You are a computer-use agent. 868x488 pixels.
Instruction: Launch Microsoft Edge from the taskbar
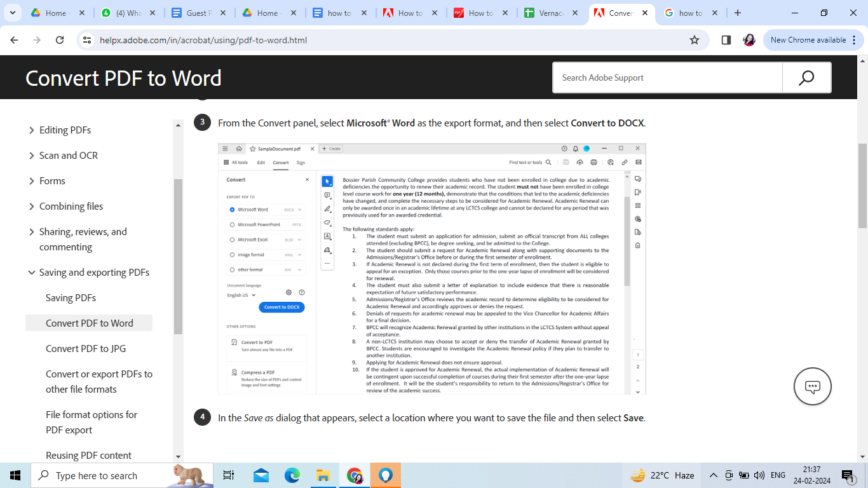(x=292, y=475)
